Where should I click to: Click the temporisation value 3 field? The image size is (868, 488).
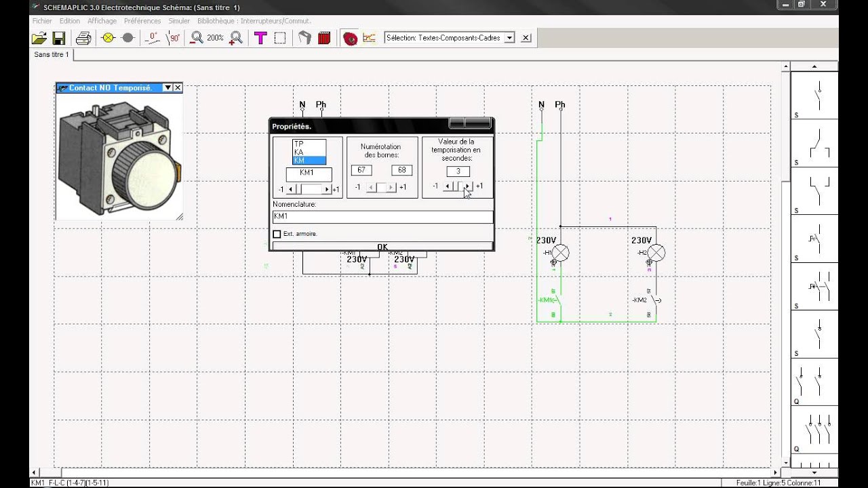[458, 171]
